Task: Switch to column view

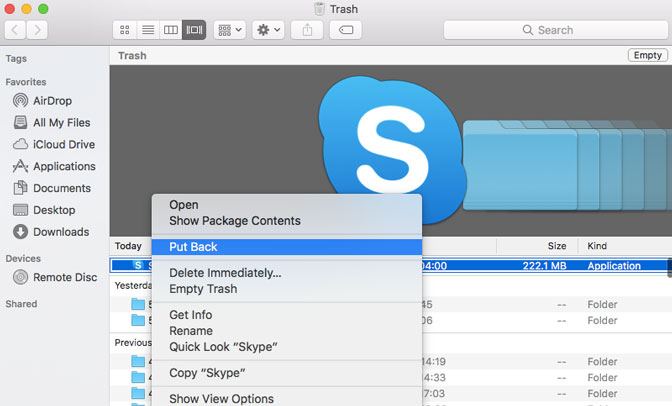Action: click(x=171, y=30)
